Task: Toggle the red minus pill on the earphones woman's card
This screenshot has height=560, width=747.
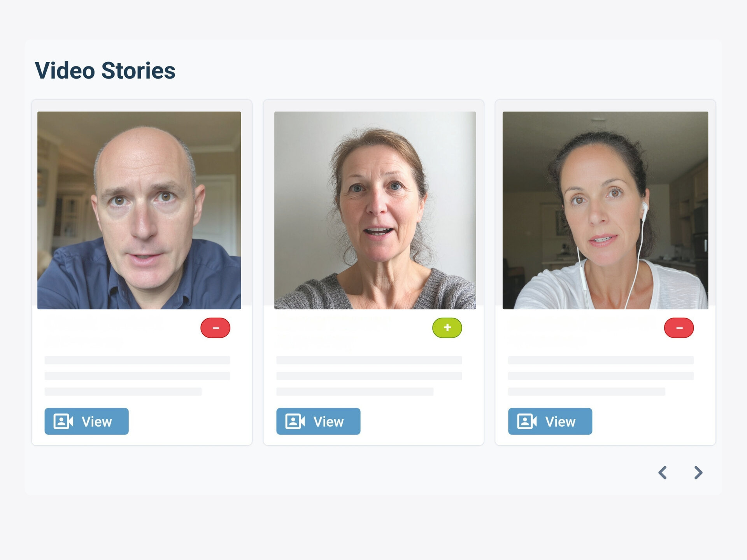Action: 679,328
